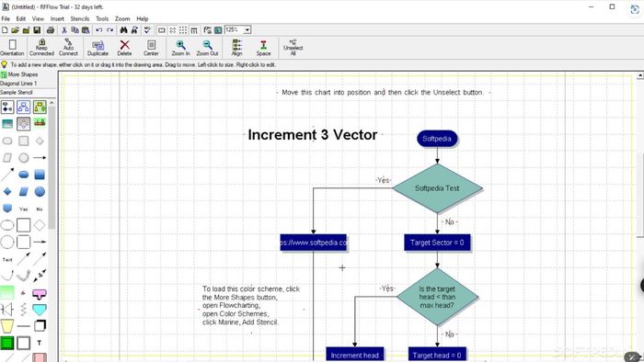Open the Stencils menu
The width and height of the screenshot is (644, 362).
click(80, 19)
